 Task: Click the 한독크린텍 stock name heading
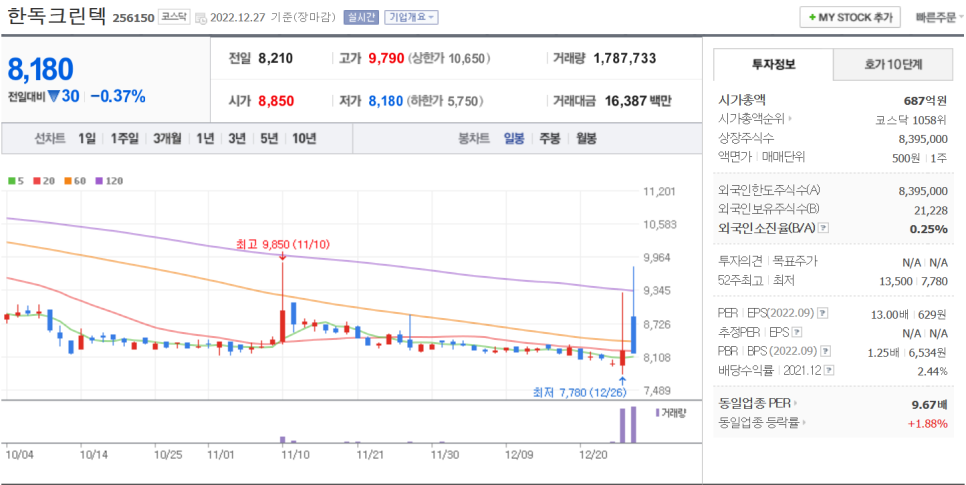tap(57, 17)
